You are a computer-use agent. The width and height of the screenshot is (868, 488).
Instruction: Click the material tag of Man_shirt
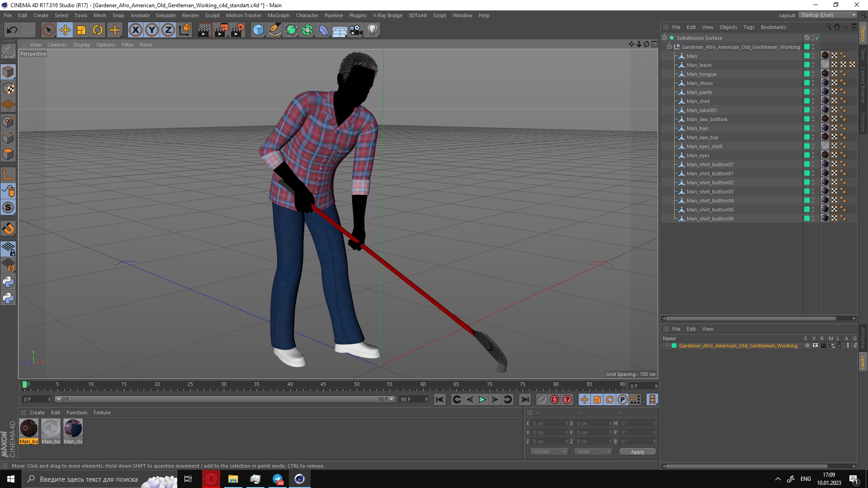click(826, 100)
